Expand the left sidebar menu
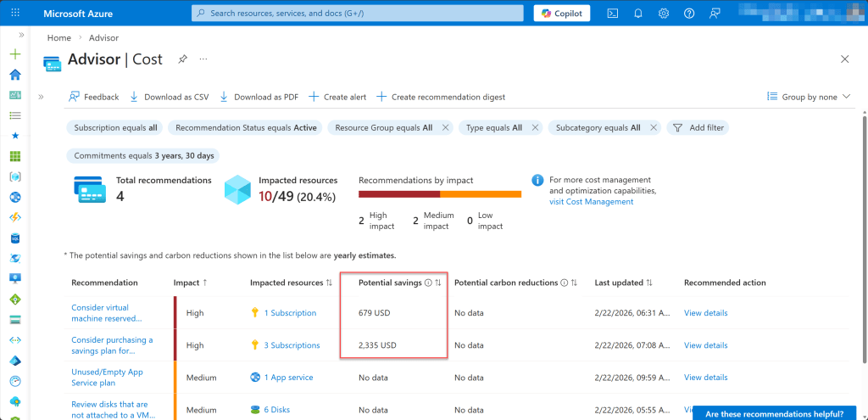This screenshot has width=868, height=420. click(x=20, y=35)
